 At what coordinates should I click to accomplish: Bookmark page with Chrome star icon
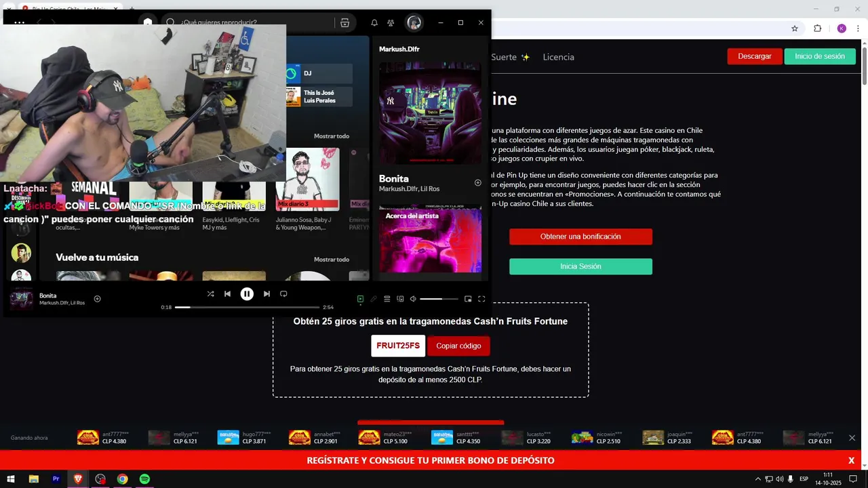click(795, 28)
